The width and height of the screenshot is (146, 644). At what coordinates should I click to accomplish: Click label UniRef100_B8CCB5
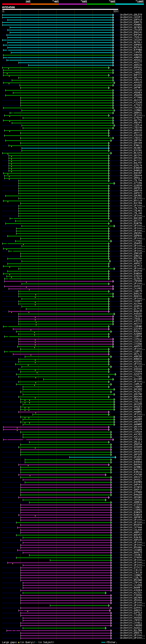click(131, 218)
